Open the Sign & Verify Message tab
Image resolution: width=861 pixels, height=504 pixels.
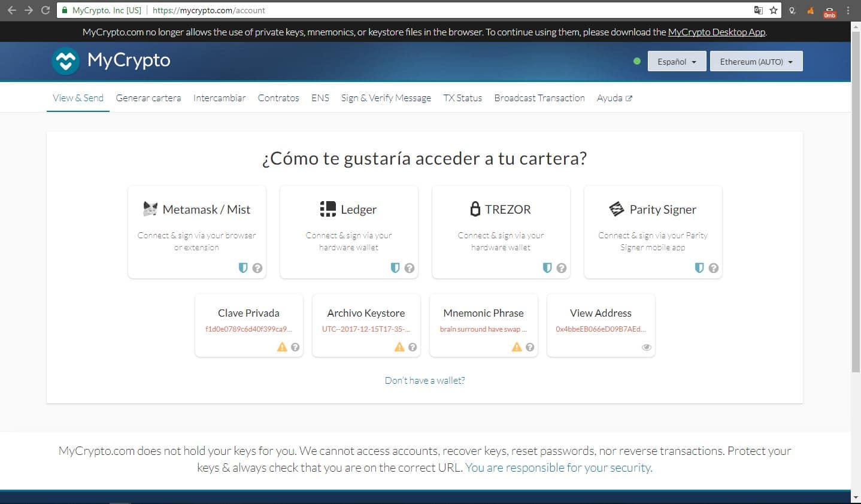click(x=386, y=98)
